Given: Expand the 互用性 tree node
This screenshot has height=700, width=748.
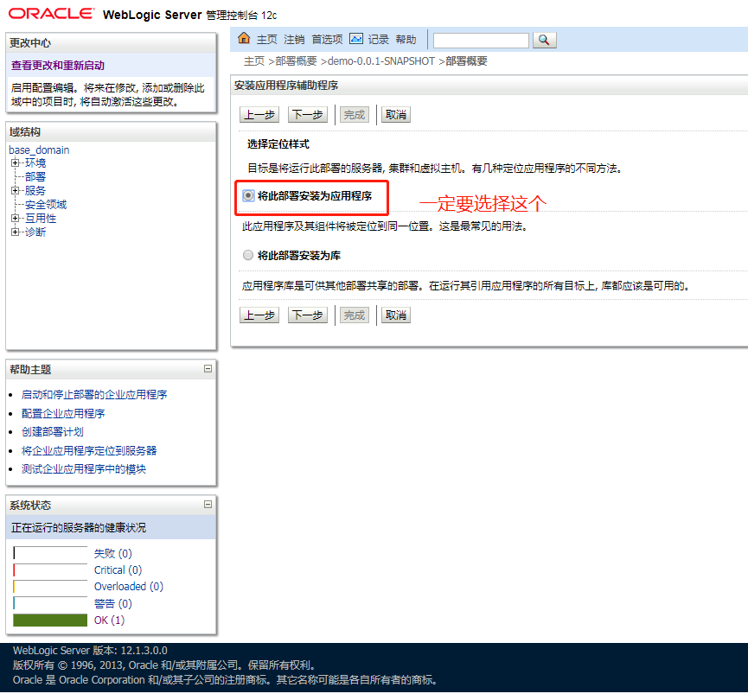Looking at the screenshot, I should click(x=16, y=219).
